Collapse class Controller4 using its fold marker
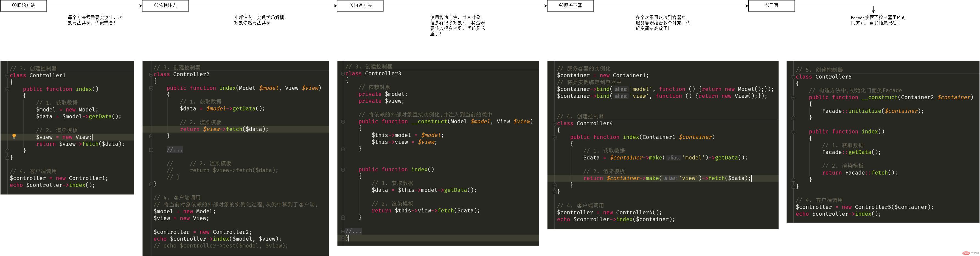 [554, 123]
